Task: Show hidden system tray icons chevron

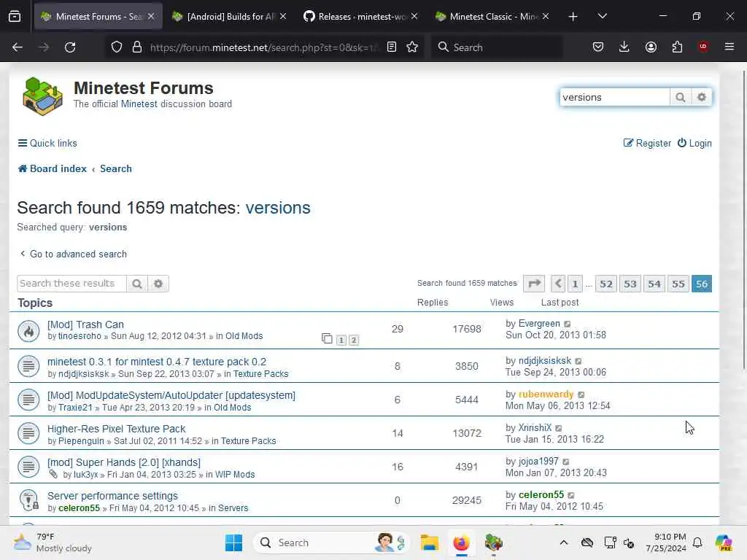Action: 564,542
